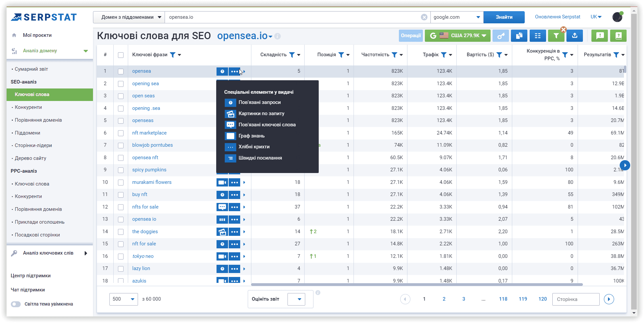Click the Сторінка page number field

pos(576,299)
